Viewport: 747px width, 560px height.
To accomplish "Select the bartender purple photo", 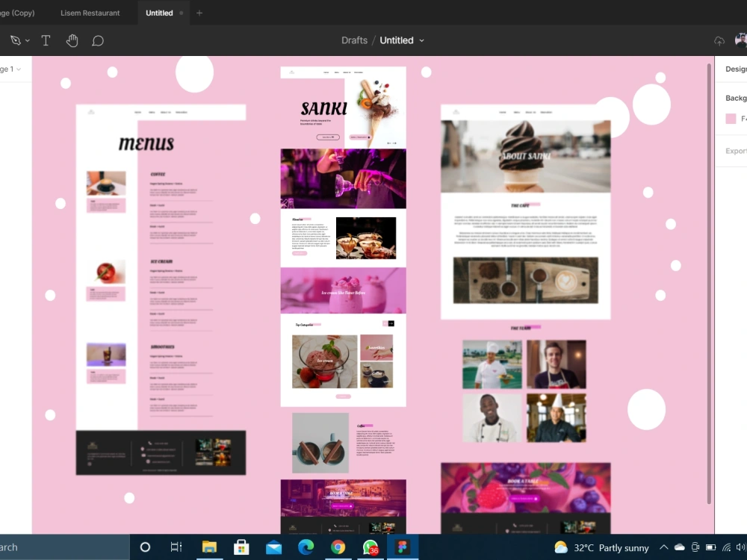I will tap(343, 178).
